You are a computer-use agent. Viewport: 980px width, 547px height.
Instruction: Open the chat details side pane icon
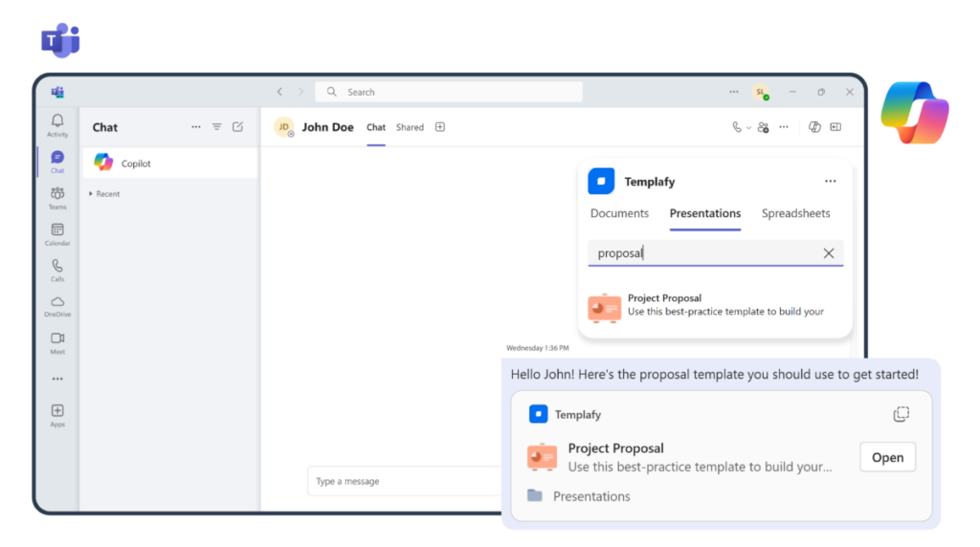[835, 127]
